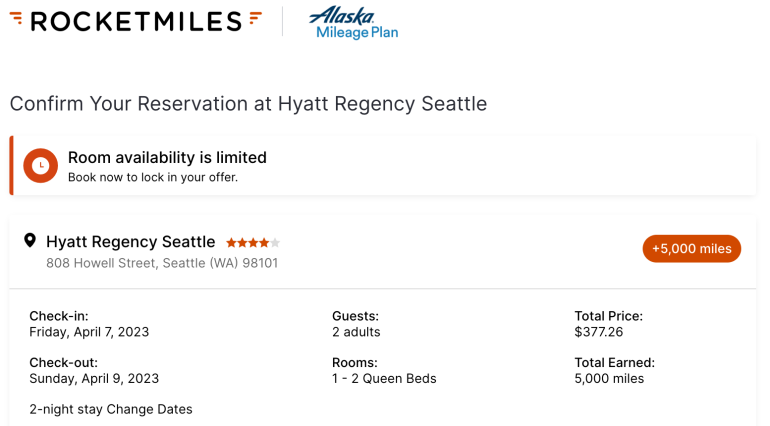This screenshot has width=770, height=426.
Task: Click the 808 Howell Street address
Action: 162,263
